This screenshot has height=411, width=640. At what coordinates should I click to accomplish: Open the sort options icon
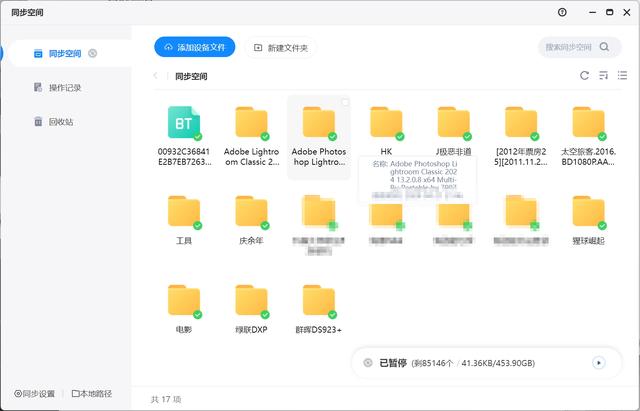(x=603, y=76)
